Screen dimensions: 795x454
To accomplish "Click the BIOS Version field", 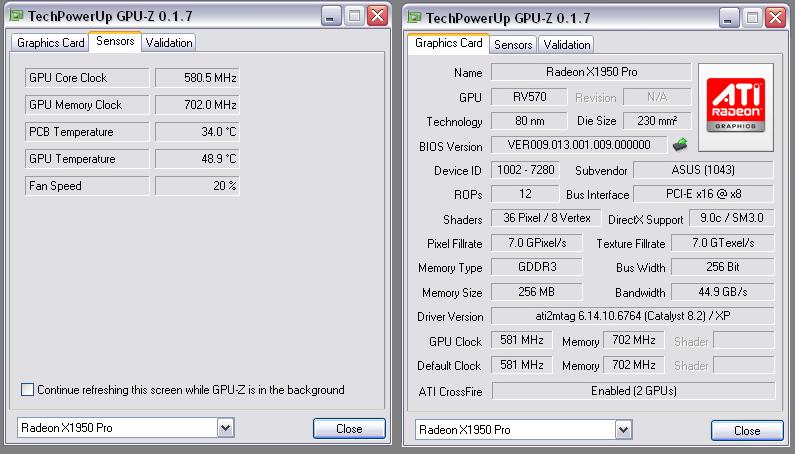I will (x=579, y=145).
